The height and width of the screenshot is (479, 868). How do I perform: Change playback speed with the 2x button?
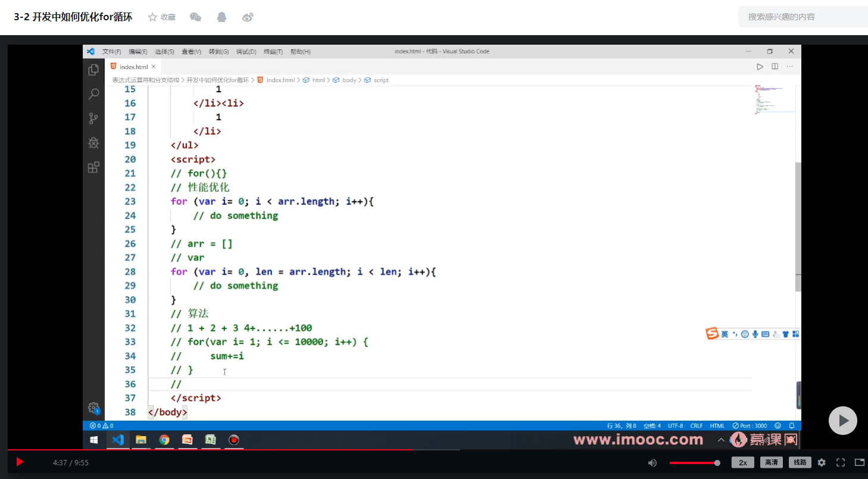click(743, 462)
